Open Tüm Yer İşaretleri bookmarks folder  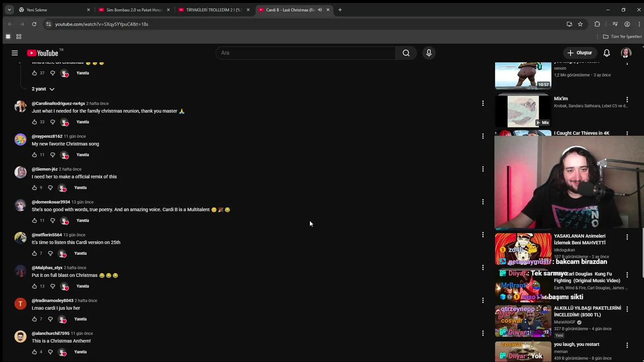(x=622, y=37)
